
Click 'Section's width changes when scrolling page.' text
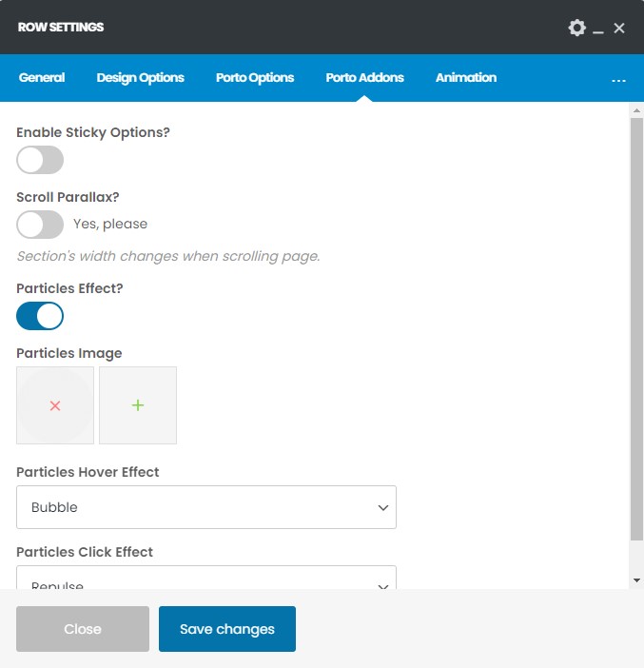pos(168,256)
